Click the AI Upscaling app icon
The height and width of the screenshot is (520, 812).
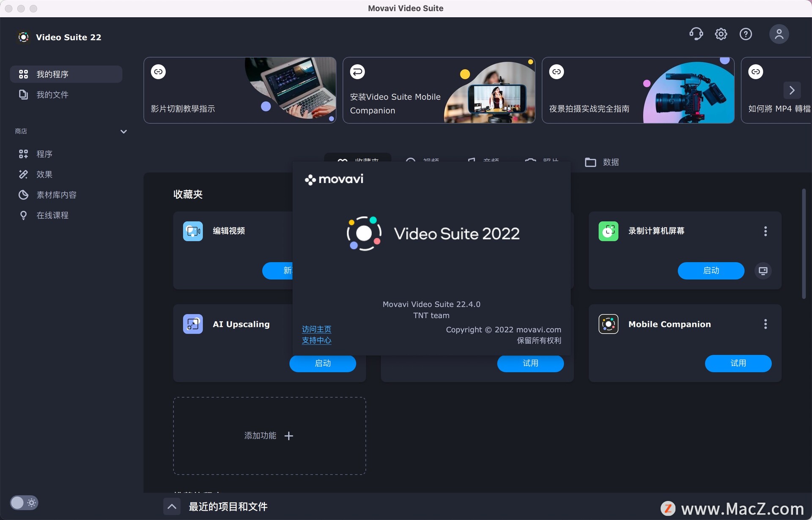(193, 324)
